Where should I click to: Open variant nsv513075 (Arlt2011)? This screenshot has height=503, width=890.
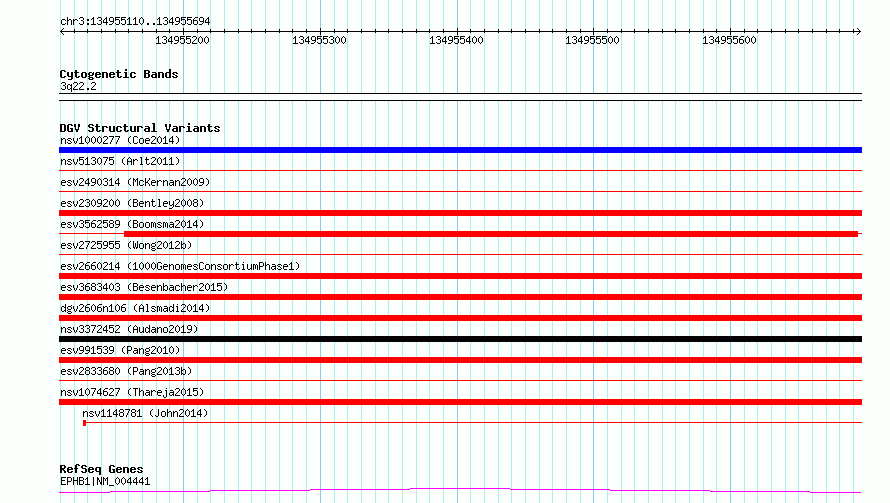click(120, 161)
